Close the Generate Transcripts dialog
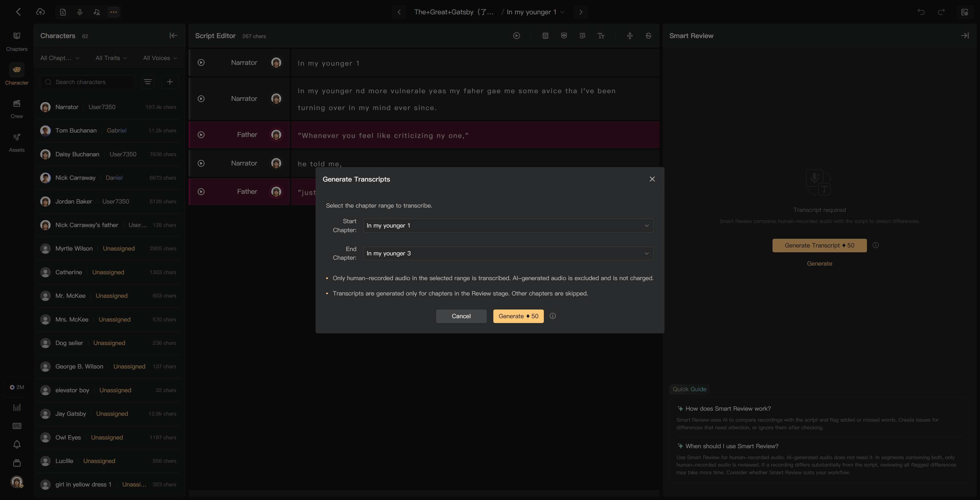Screen dimensions: 980x500 (x=652, y=179)
